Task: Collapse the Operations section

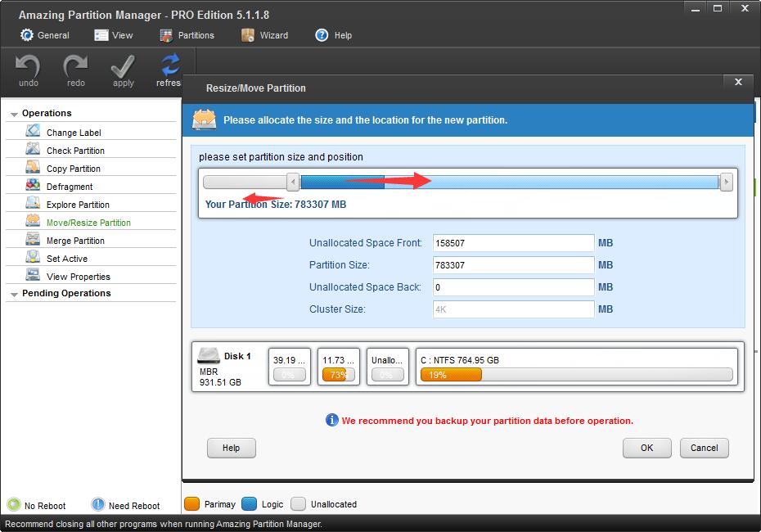Action: (14, 114)
